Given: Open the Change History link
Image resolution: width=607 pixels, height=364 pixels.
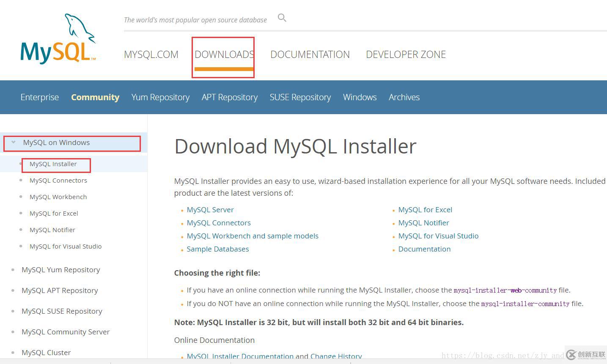Looking at the screenshot, I should tap(336, 356).
